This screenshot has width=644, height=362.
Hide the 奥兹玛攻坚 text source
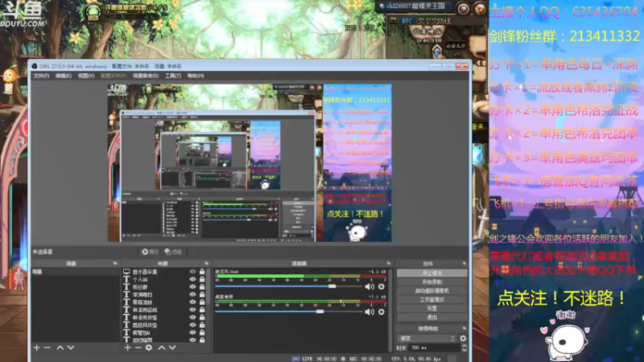192,325
